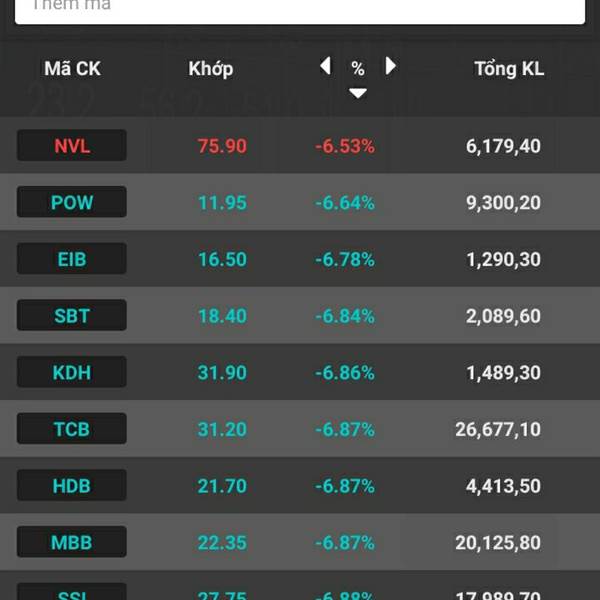The height and width of the screenshot is (600, 600).
Task: Select the EIB ticker badge
Action: click(72, 259)
